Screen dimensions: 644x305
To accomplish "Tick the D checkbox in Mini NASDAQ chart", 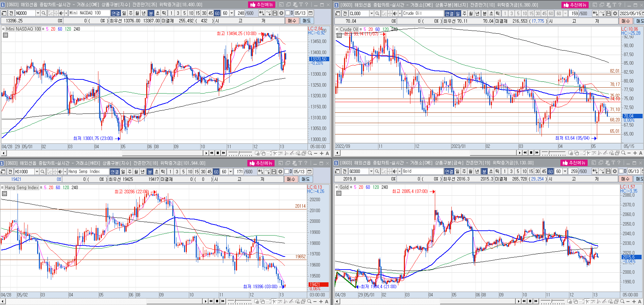I will [288, 13].
